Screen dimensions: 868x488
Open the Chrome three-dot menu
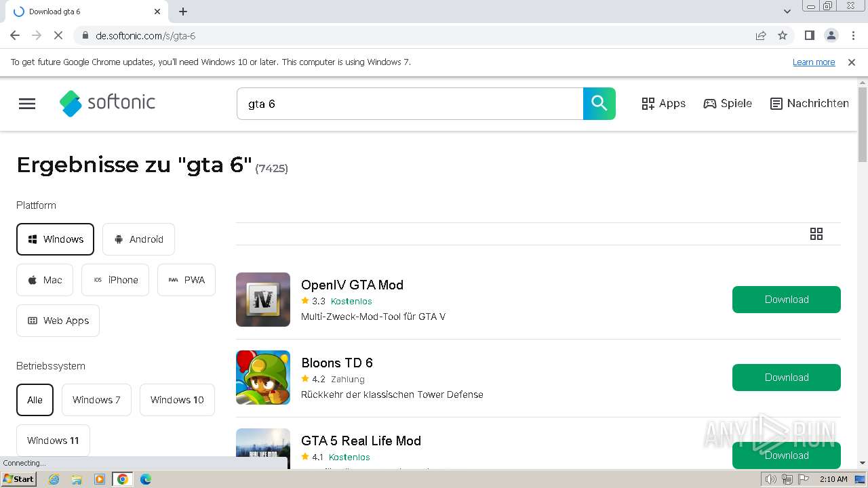852,35
